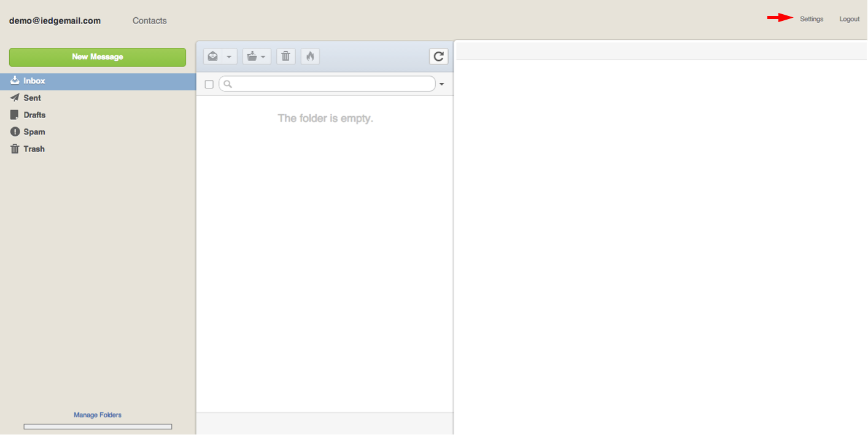Open the Trash folder
The height and width of the screenshot is (435, 868).
coord(34,149)
